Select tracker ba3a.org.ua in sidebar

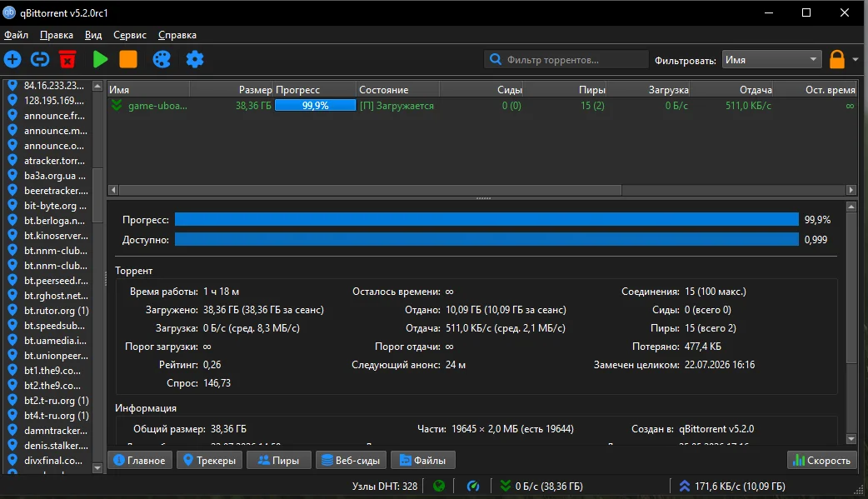(x=47, y=175)
